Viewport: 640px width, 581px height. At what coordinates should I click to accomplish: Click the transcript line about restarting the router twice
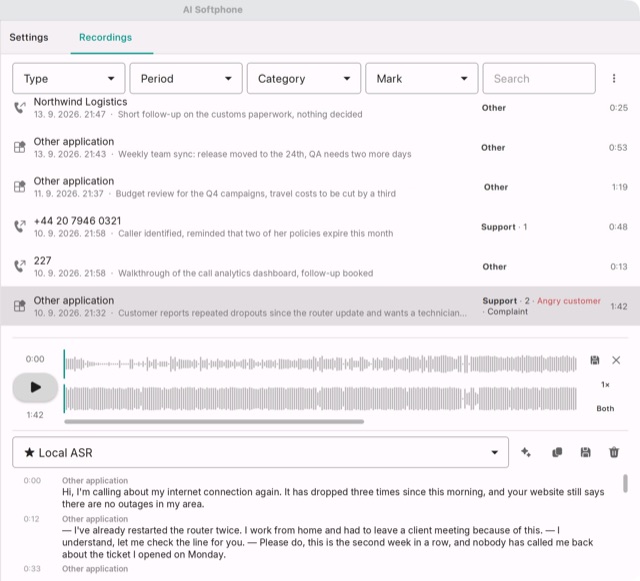point(328,542)
